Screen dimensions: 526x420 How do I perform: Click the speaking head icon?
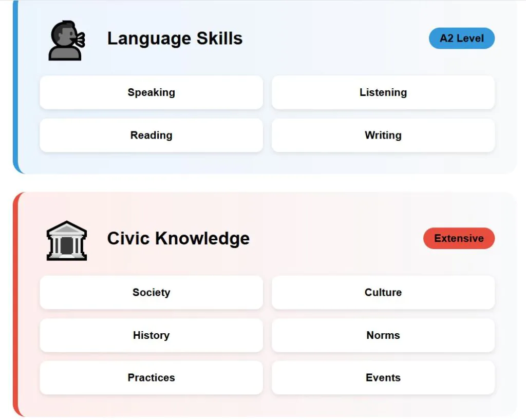(x=66, y=40)
